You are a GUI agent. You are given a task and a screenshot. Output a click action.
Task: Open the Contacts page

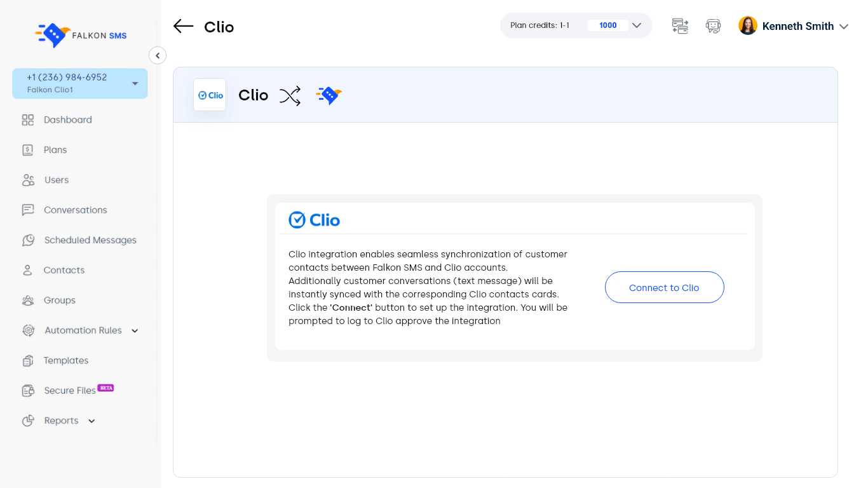click(64, 271)
